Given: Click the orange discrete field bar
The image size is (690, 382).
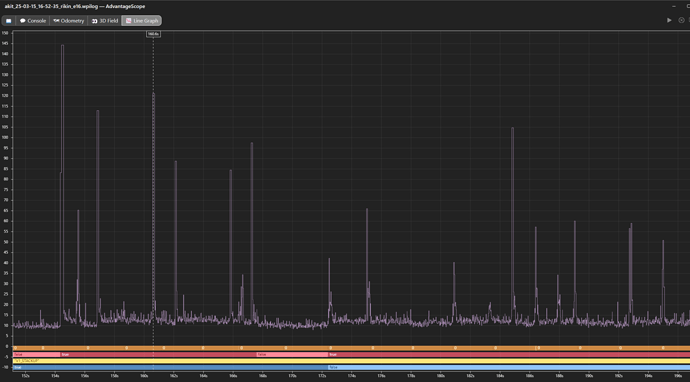Looking at the screenshot, I should point(351,348).
